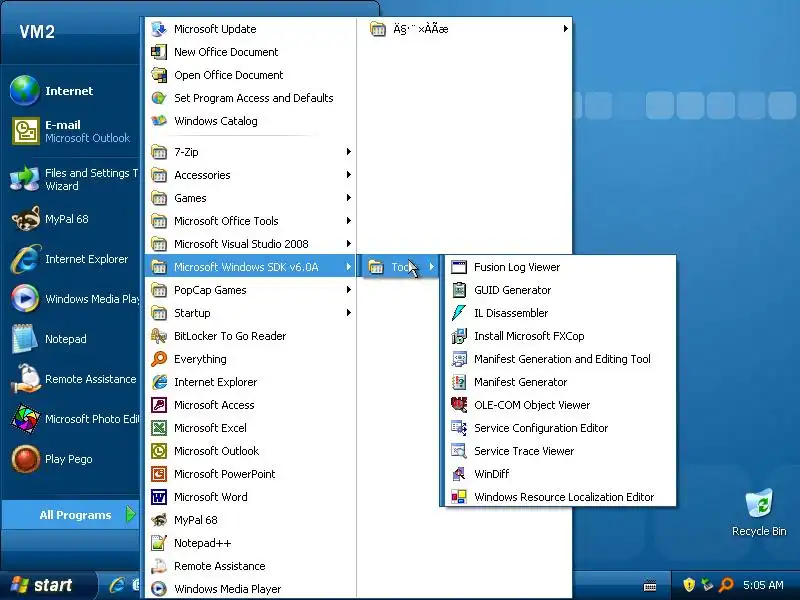Click Install Microsoft FXCop icon
Image resolution: width=800 pixels, height=600 pixels.
(x=459, y=336)
